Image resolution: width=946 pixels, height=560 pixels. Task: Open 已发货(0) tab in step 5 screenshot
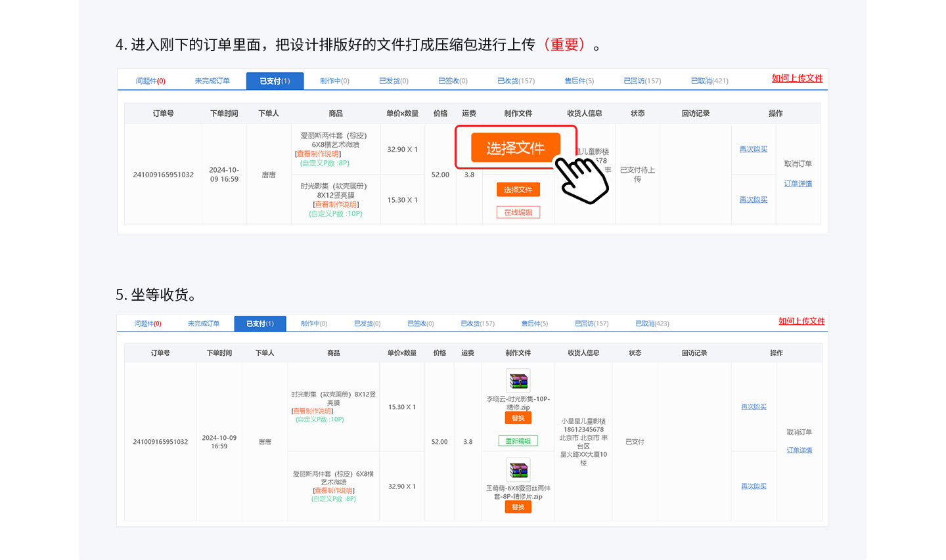click(x=367, y=324)
